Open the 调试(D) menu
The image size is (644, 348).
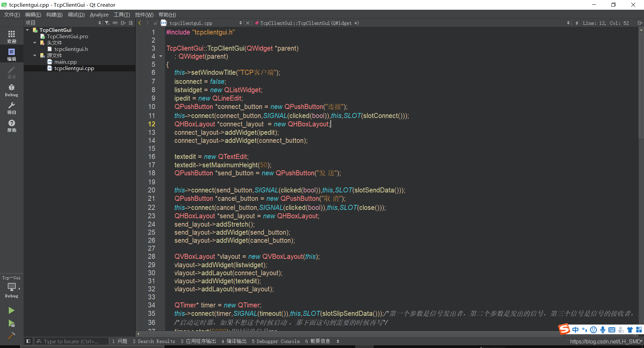click(x=76, y=14)
